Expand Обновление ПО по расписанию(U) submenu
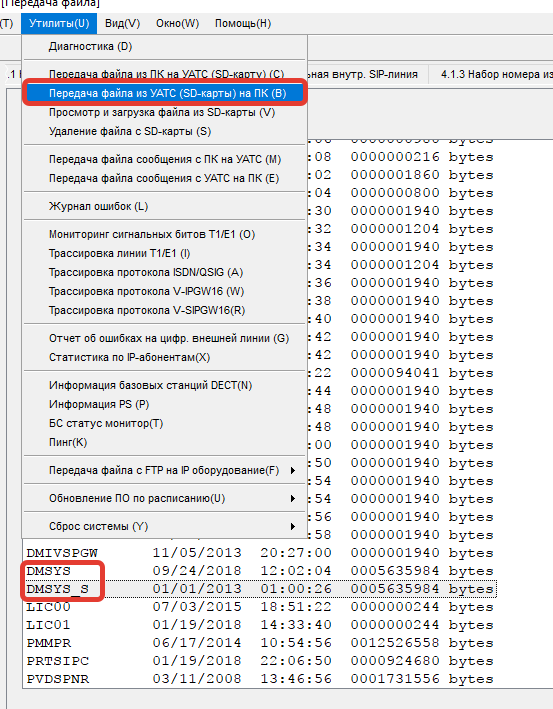This screenshot has width=553, height=709. coord(165,499)
